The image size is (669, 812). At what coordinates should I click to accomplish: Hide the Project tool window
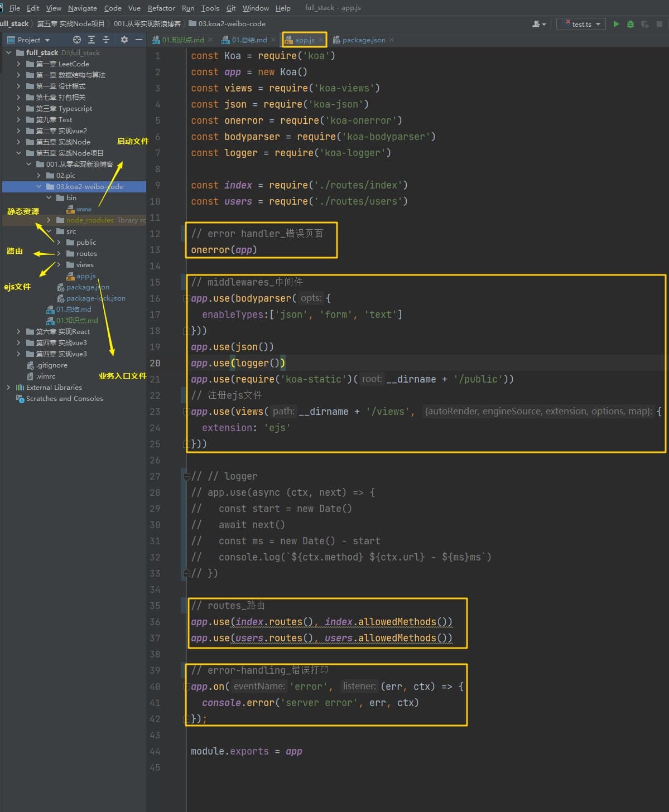pyautogui.click(x=139, y=40)
